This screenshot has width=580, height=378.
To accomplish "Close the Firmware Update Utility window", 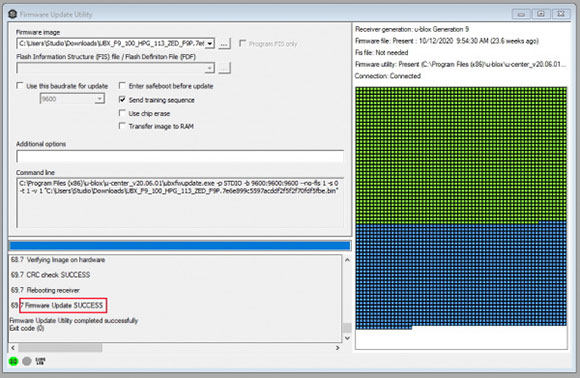I will point(561,14).
